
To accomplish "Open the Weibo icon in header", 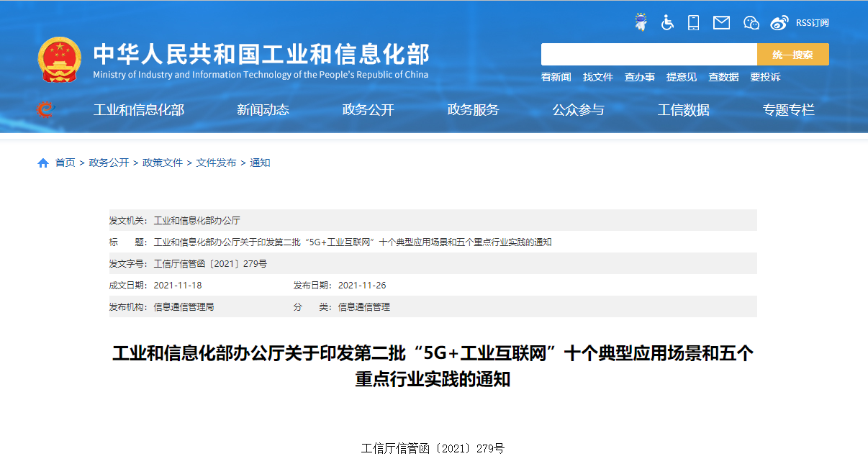I will point(779,22).
